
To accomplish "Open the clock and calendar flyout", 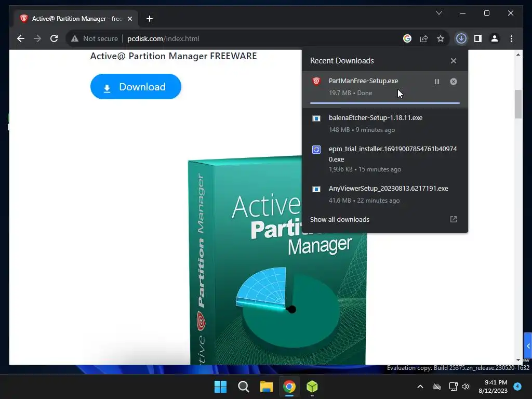I will [493, 387].
